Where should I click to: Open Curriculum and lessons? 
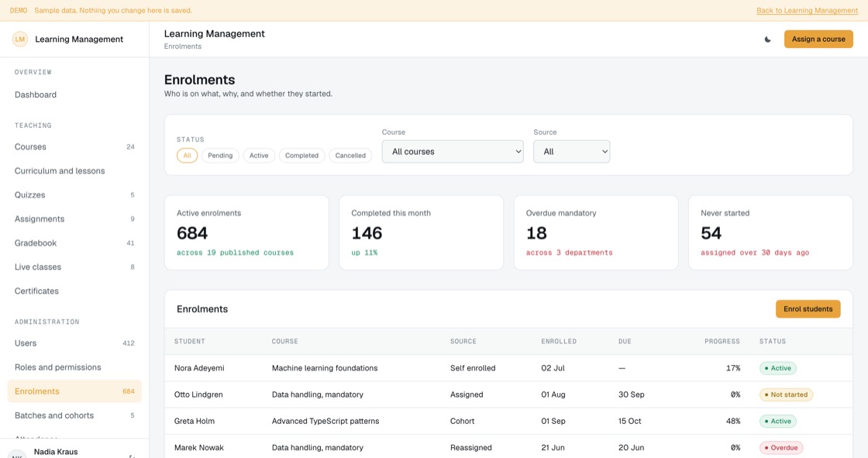(74, 171)
